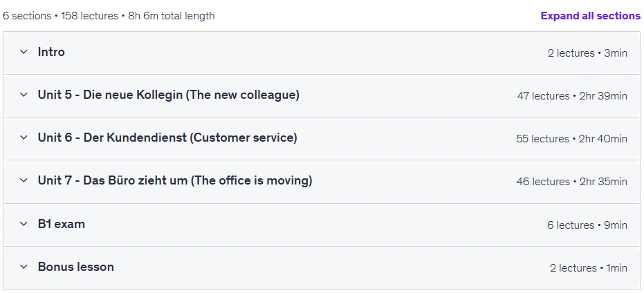Expand Bonus lesson chevron icon
Viewport: 644px width, 293px height.
24,267
